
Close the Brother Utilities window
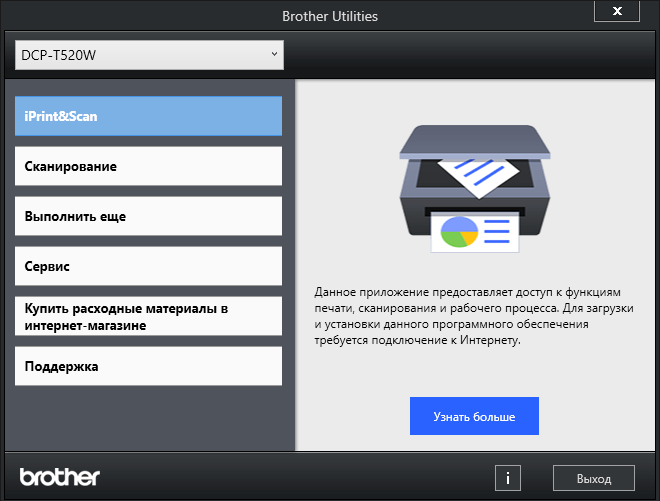coord(617,11)
